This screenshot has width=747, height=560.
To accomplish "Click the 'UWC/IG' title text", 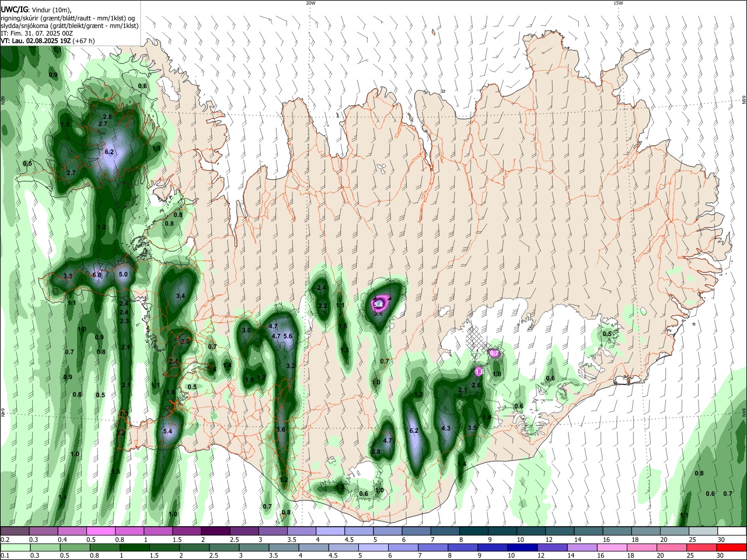I will (x=14, y=10).
